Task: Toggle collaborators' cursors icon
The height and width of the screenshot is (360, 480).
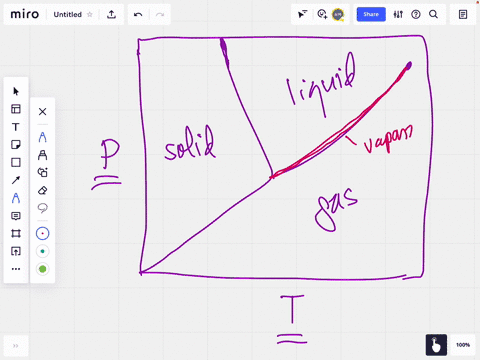Action: [302, 14]
